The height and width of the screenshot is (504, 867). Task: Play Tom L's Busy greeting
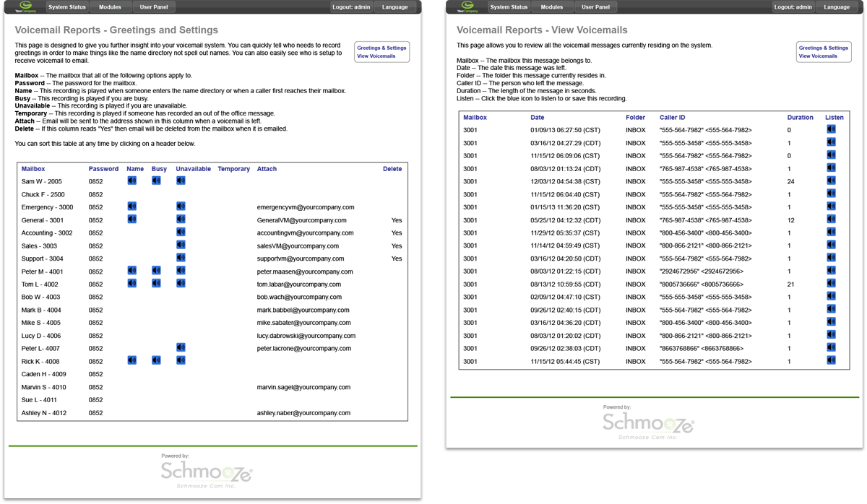pos(157,284)
